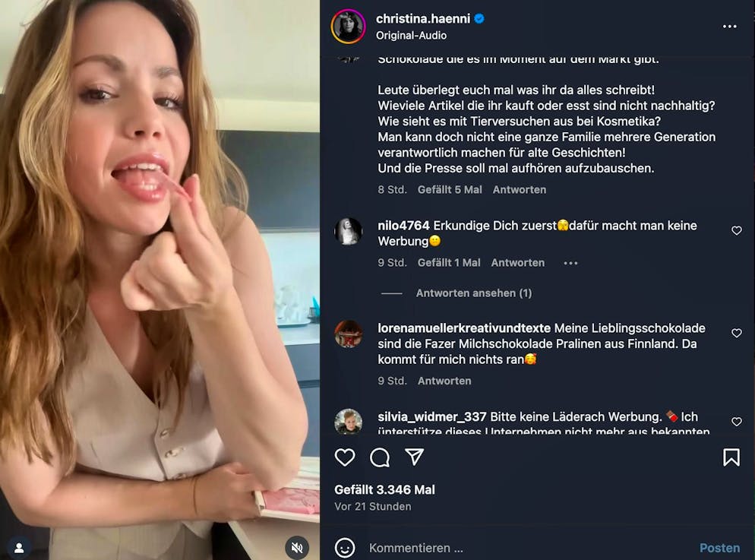The width and height of the screenshot is (755, 560).
Task: Like the post with the heart icon
Action: 346,457
